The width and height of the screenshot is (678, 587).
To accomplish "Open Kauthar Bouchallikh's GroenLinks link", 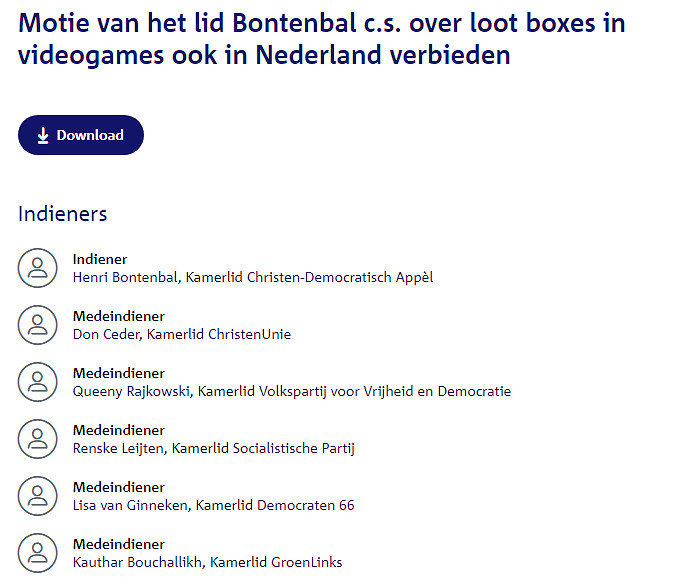I will point(207,562).
